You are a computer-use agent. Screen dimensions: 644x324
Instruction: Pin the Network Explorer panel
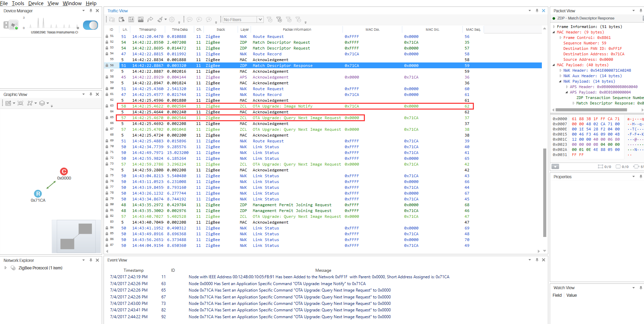(x=91, y=260)
